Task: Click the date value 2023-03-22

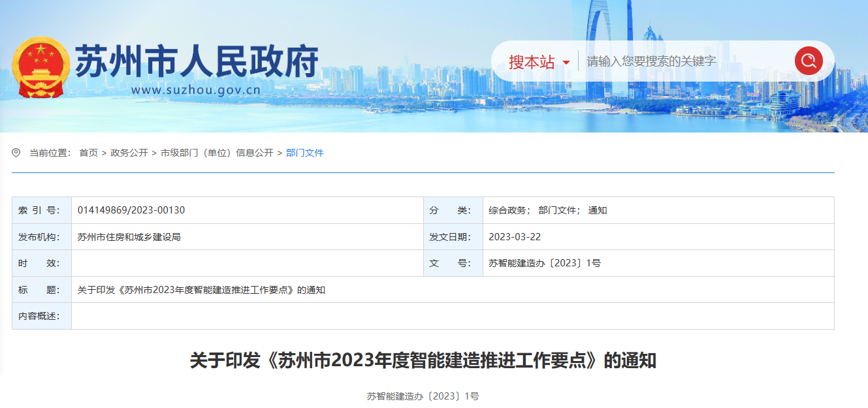Action: tap(515, 237)
